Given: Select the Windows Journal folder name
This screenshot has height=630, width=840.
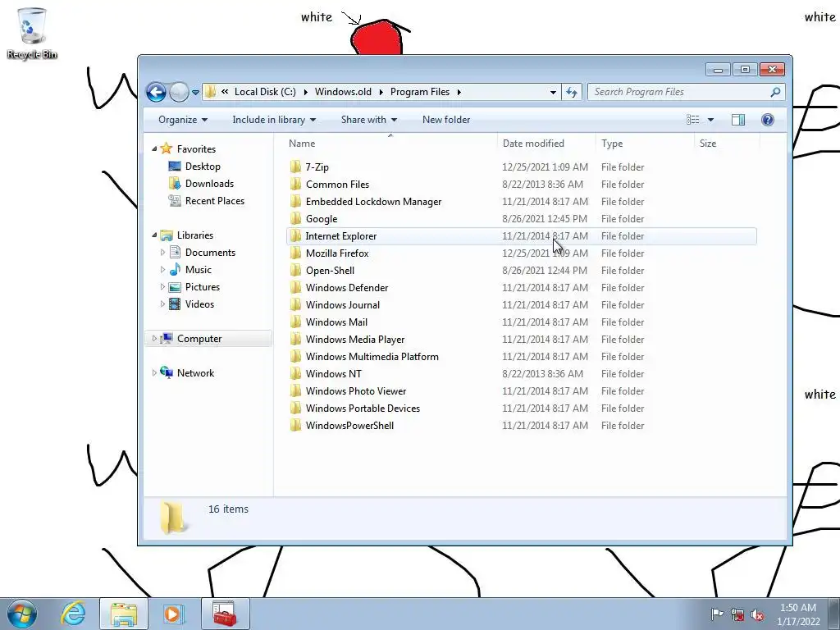Looking at the screenshot, I should [x=343, y=305].
